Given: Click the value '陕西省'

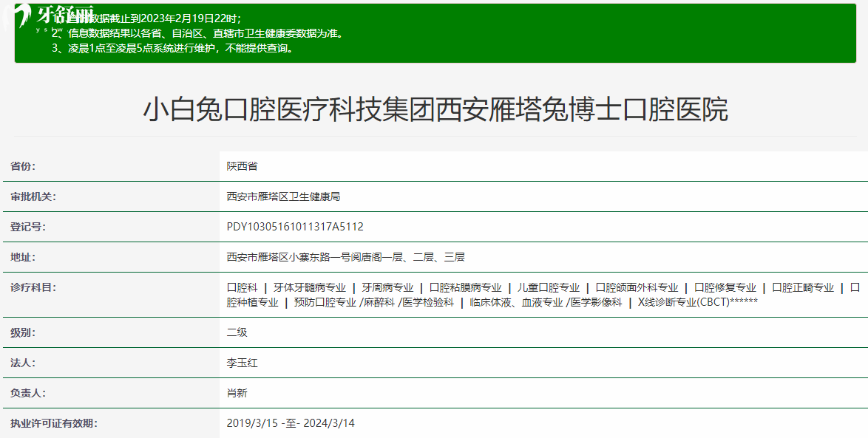Looking at the screenshot, I should 242,166.
